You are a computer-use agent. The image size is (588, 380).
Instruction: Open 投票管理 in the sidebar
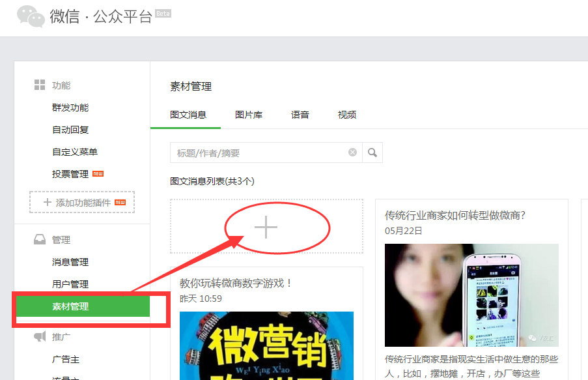[70, 174]
